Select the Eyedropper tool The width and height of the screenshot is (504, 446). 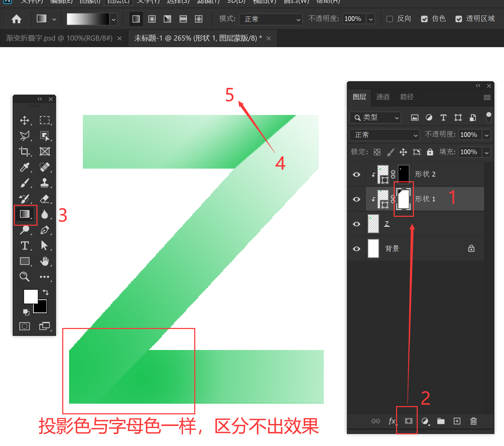tap(24, 167)
